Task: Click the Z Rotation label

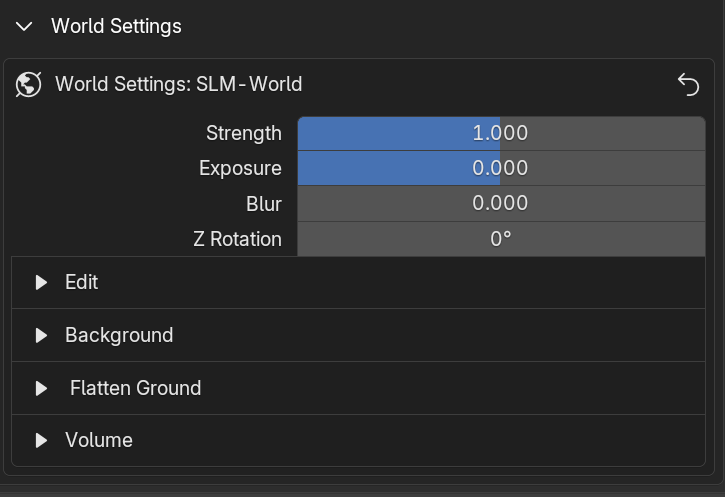Action: (x=237, y=239)
